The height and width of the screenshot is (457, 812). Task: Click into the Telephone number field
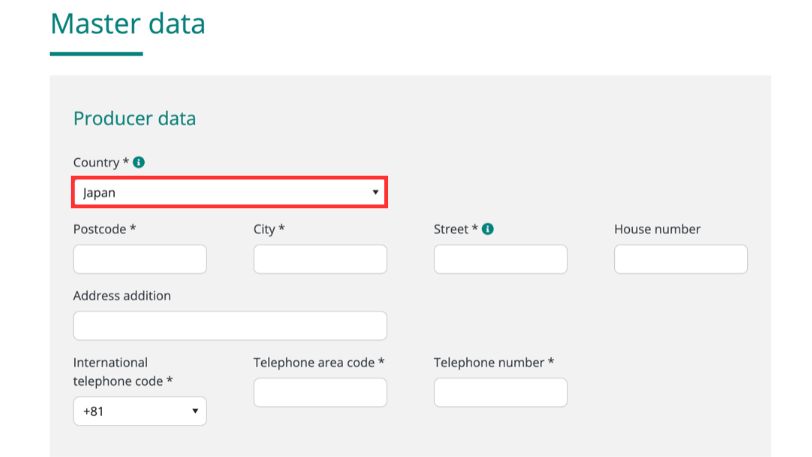pos(500,392)
